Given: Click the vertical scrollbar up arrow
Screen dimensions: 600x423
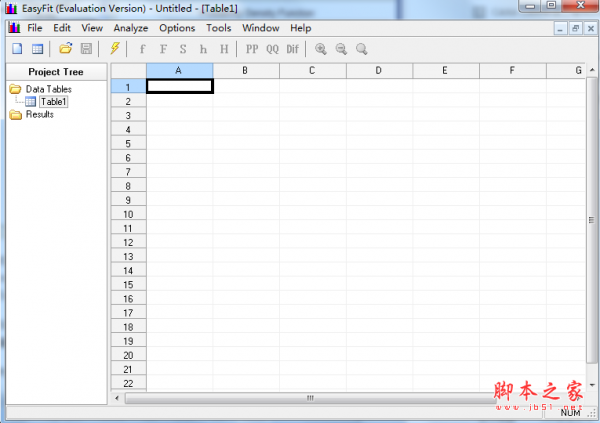Looking at the screenshot, I should coord(592,70).
